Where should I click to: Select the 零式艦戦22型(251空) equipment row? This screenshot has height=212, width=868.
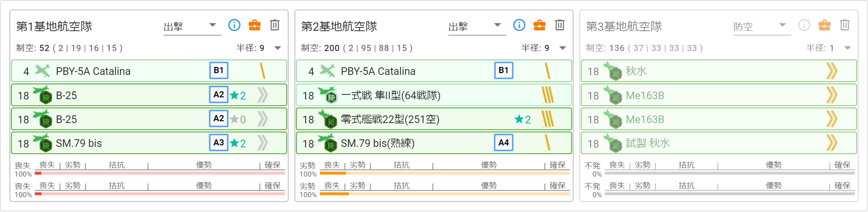click(x=434, y=119)
